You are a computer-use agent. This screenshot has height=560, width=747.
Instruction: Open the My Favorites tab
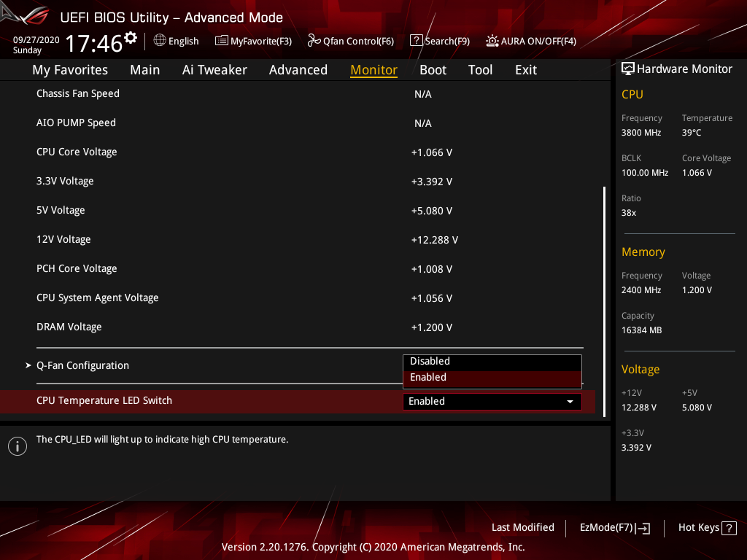click(x=70, y=70)
